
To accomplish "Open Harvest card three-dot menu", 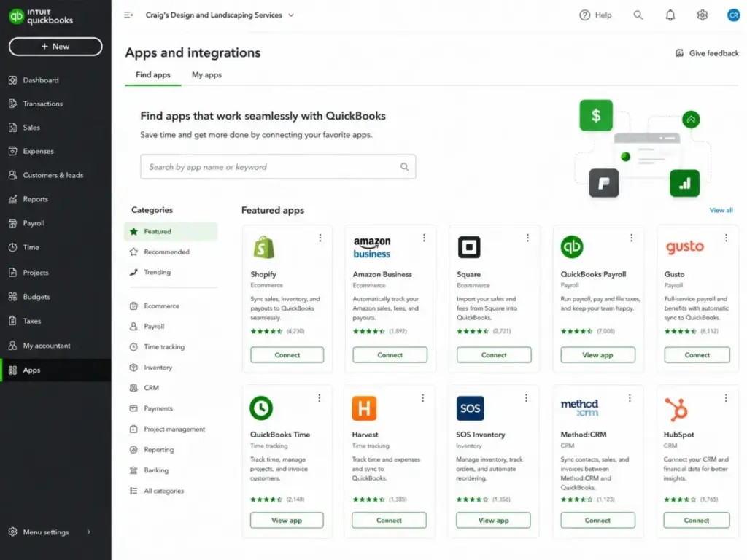I will pos(422,398).
